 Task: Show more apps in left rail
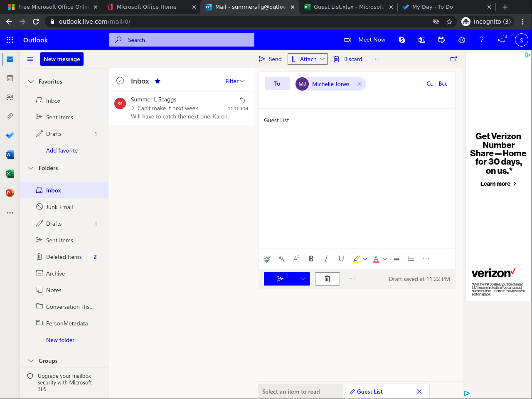click(10, 213)
